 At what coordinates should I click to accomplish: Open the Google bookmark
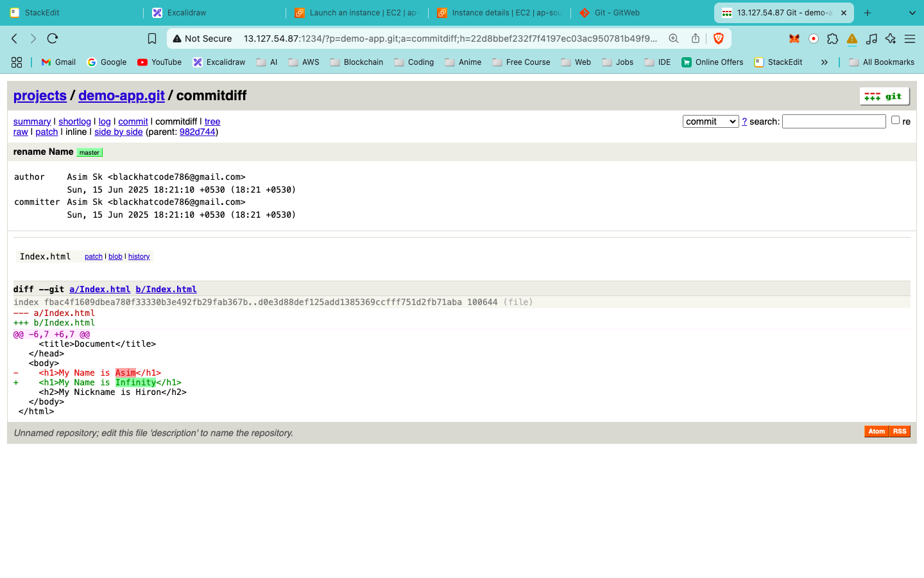click(107, 62)
